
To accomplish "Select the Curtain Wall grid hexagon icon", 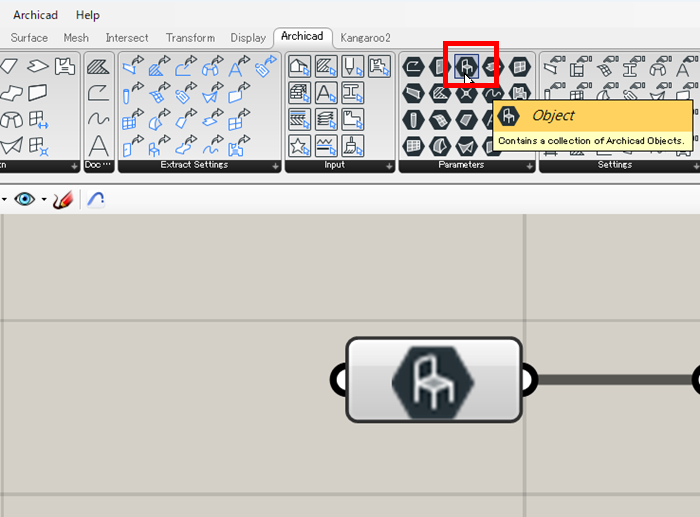I will (413, 146).
